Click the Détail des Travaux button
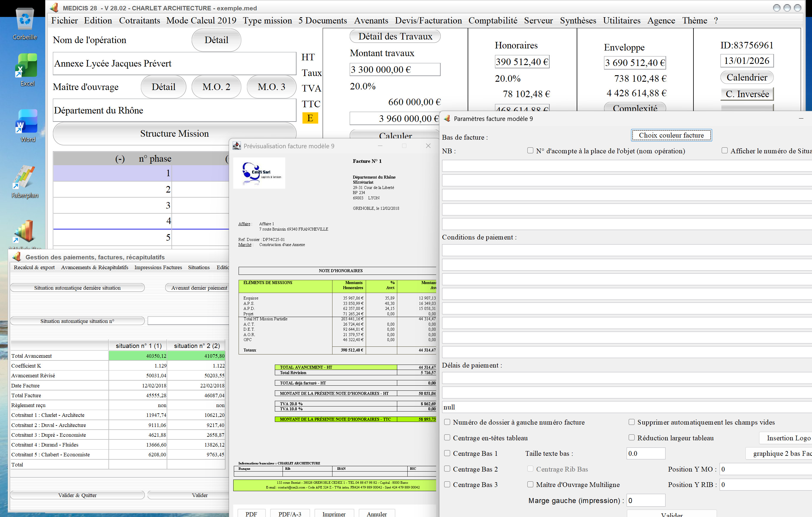 coord(395,37)
